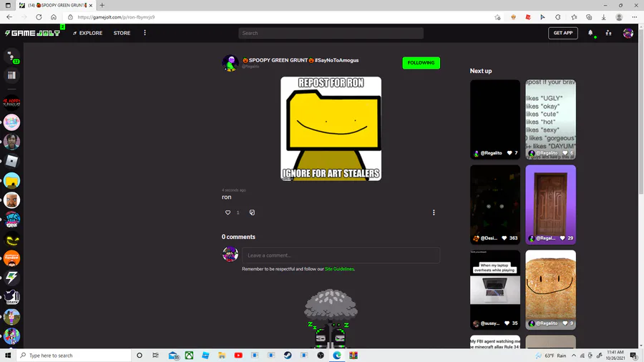
Task: Open the Steam taskbar icon
Action: pos(288,356)
